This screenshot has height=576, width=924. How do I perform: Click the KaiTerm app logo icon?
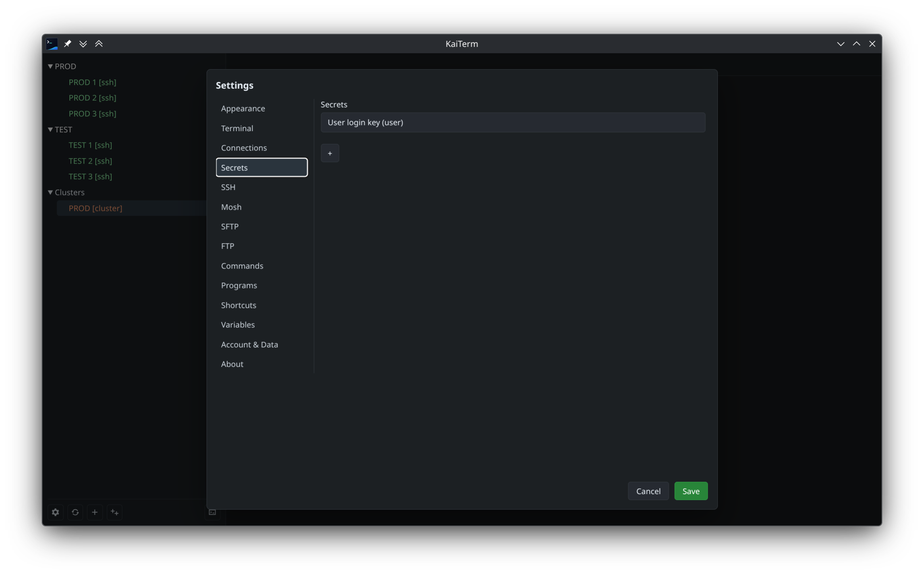pyautogui.click(x=52, y=44)
